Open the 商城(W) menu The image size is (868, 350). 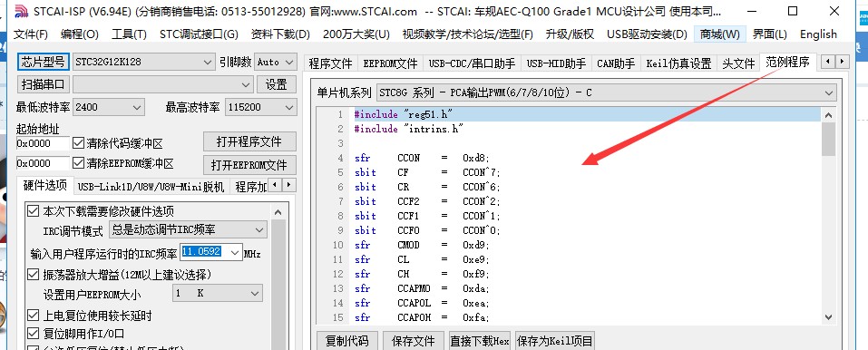(x=719, y=34)
